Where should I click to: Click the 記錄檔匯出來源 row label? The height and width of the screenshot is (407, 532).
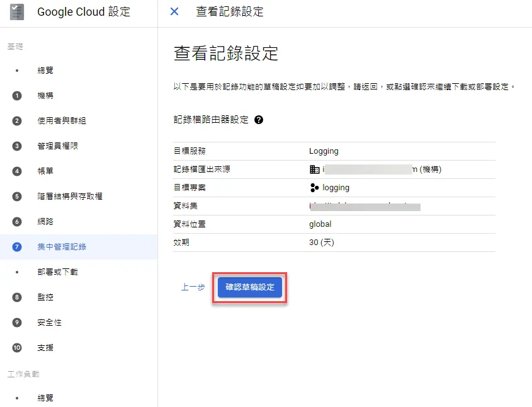[x=202, y=169]
